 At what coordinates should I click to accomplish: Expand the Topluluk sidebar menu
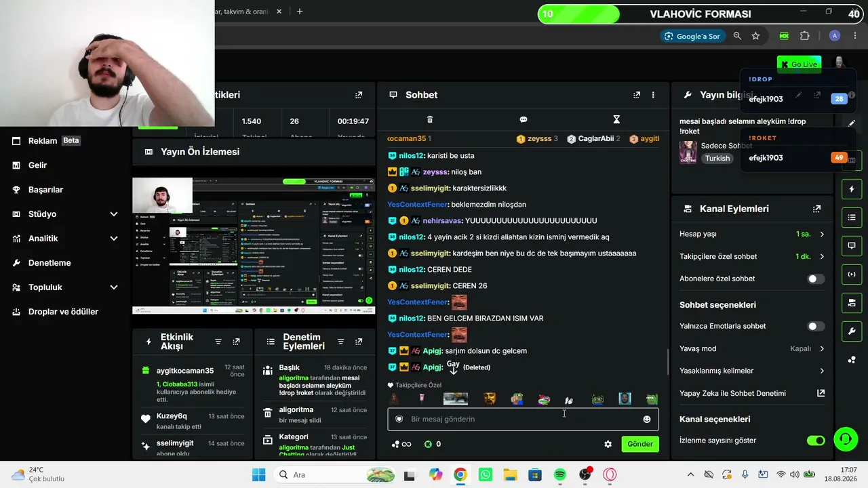click(114, 287)
